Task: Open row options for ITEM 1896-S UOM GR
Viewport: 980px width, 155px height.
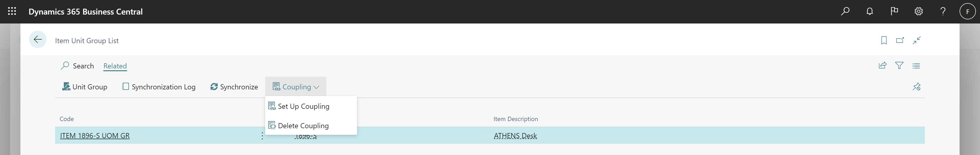Action: coord(262,136)
